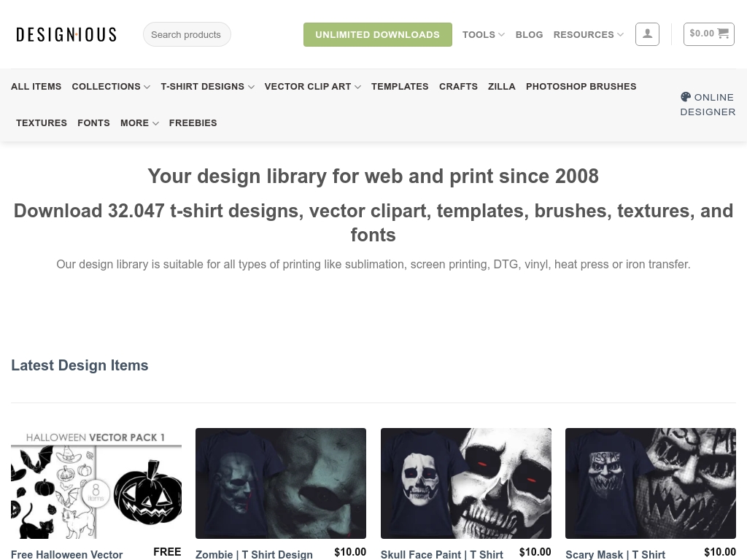Expand the More menu

(x=139, y=122)
